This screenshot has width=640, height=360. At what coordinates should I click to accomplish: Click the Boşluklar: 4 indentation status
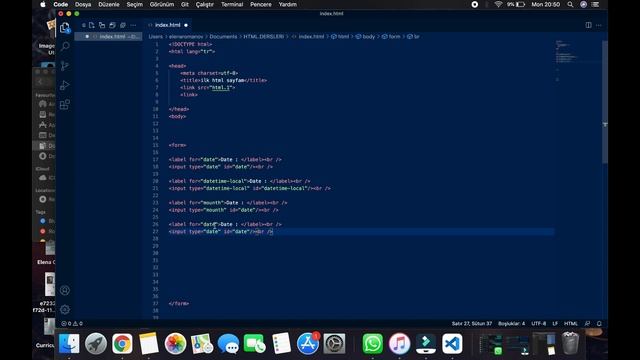pos(511,323)
